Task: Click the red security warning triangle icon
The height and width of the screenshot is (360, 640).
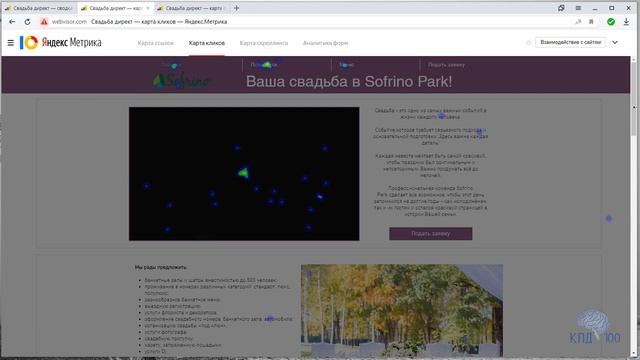Action: (44, 22)
